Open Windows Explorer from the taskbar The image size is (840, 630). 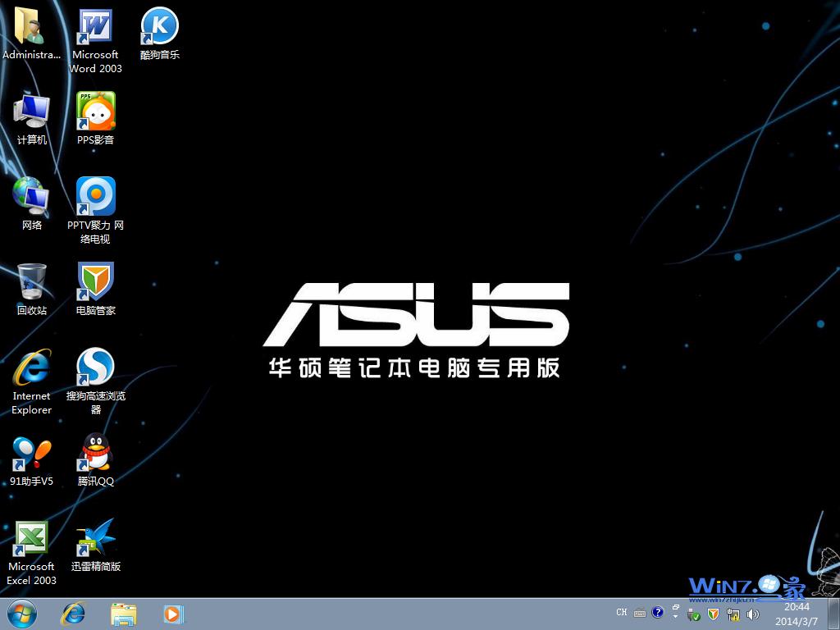pyautogui.click(x=124, y=613)
